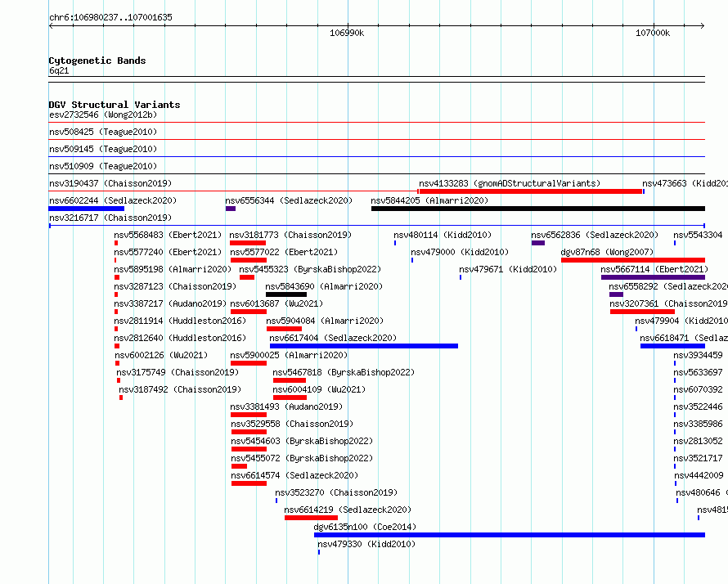Click nsv3187492 (Chaisson2019) label
Viewport: 728px width, 584px height.
(x=180, y=389)
